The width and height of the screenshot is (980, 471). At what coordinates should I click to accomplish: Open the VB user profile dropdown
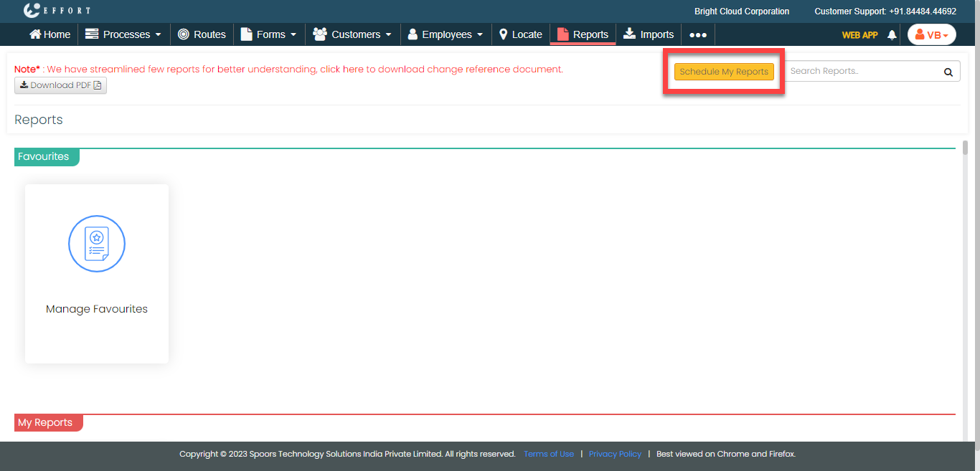[931, 34]
